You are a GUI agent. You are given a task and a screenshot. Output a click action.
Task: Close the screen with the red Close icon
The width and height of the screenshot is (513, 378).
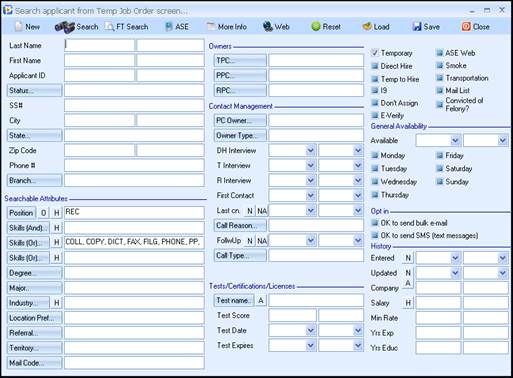pos(466,27)
